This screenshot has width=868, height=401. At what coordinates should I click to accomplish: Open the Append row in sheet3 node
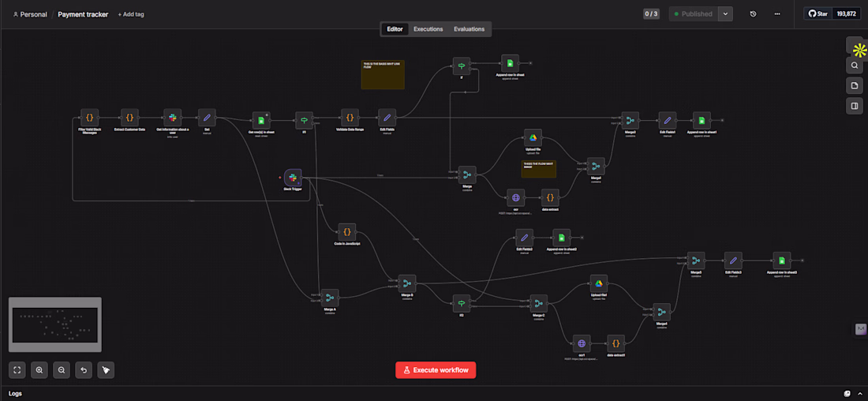(782, 260)
